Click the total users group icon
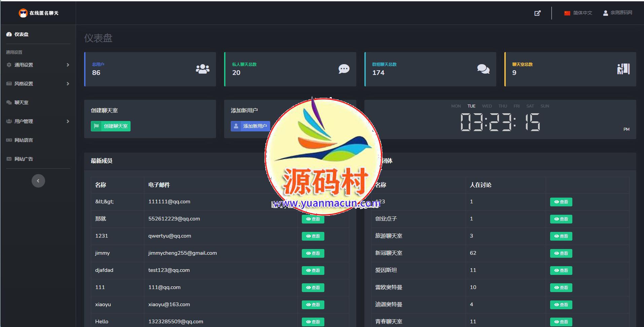 [203, 69]
